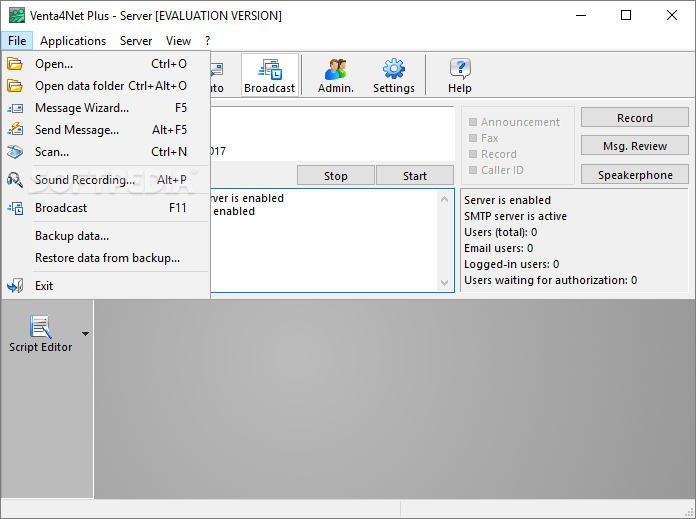Click the Exit door icon

[15, 286]
